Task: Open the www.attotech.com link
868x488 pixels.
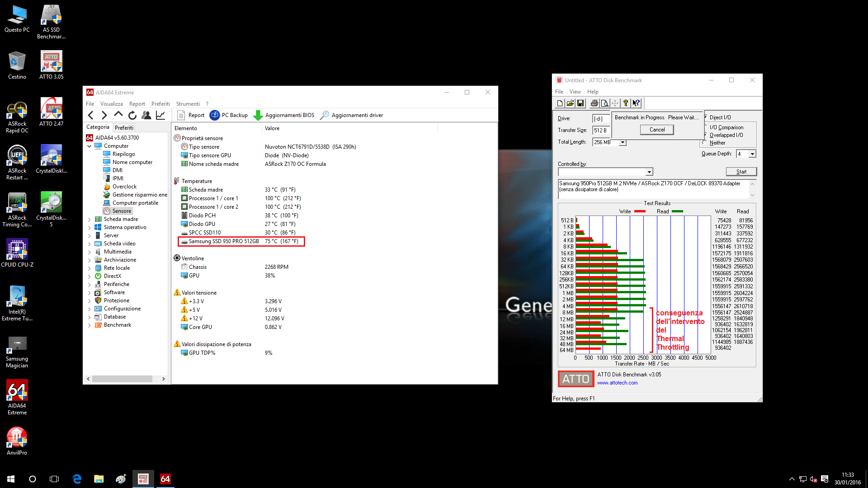Action: [x=617, y=383]
